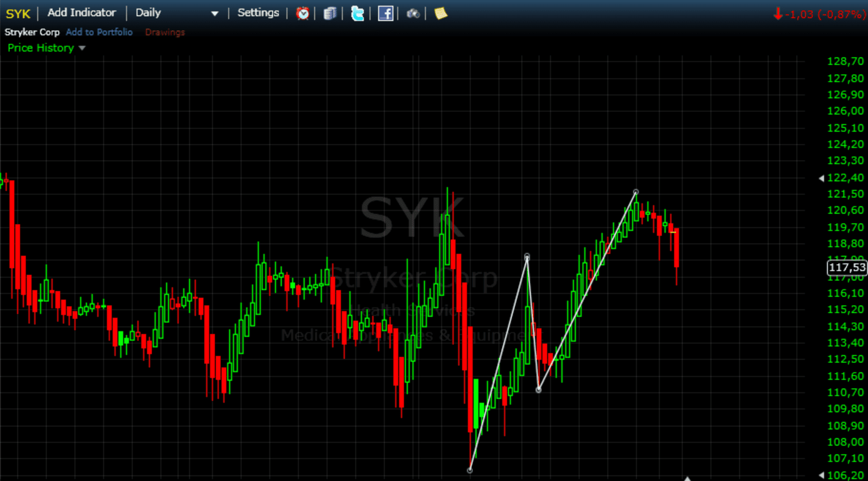The image size is (868, 481).
Task: Click the red down arrow change indicator
Action: pos(778,14)
